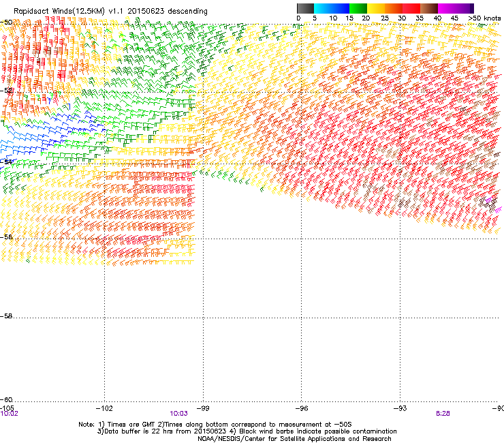Click the -56 latitude label

click(6, 236)
